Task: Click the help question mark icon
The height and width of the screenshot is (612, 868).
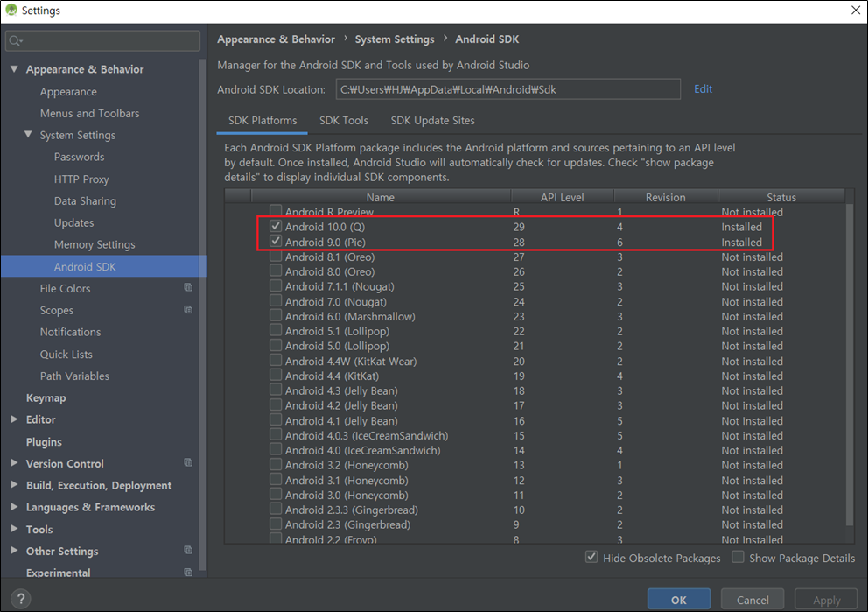Action: pos(20,599)
